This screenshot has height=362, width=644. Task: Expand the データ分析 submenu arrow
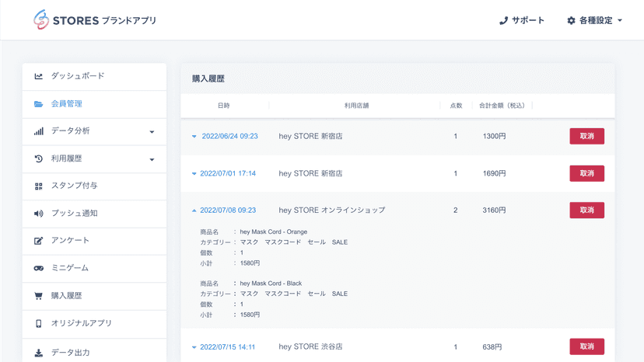[x=152, y=132]
